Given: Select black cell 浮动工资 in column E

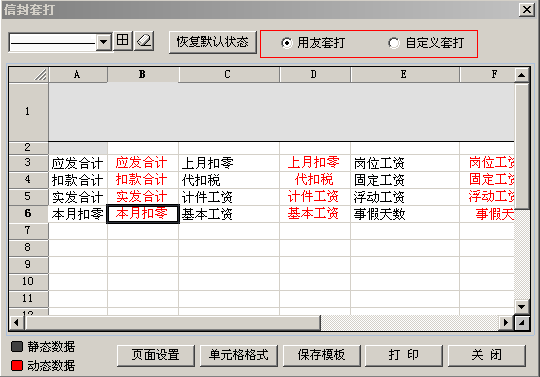Looking at the screenshot, I should click(404, 197).
